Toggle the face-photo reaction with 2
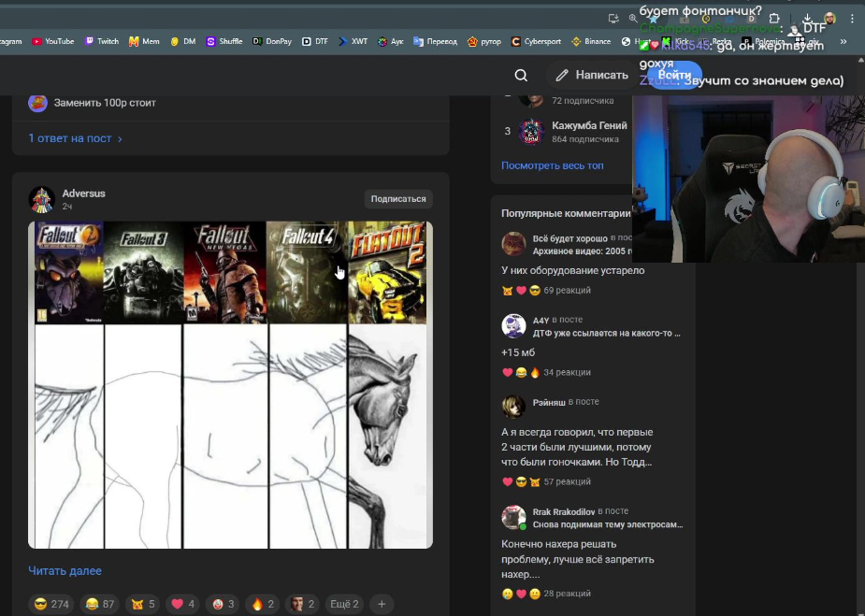The width and height of the screenshot is (865, 616). click(303, 605)
